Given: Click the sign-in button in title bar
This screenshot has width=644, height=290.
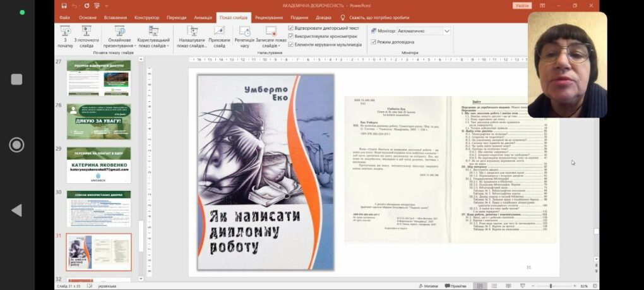Looking at the screenshot, I should pyautogui.click(x=522, y=5).
